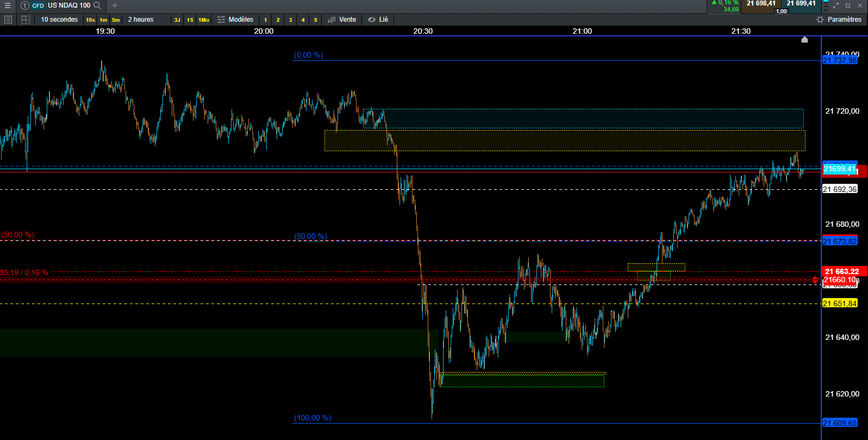Click the 21:00 time axis label
Viewport: 868px width, 440px height.
point(582,31)
